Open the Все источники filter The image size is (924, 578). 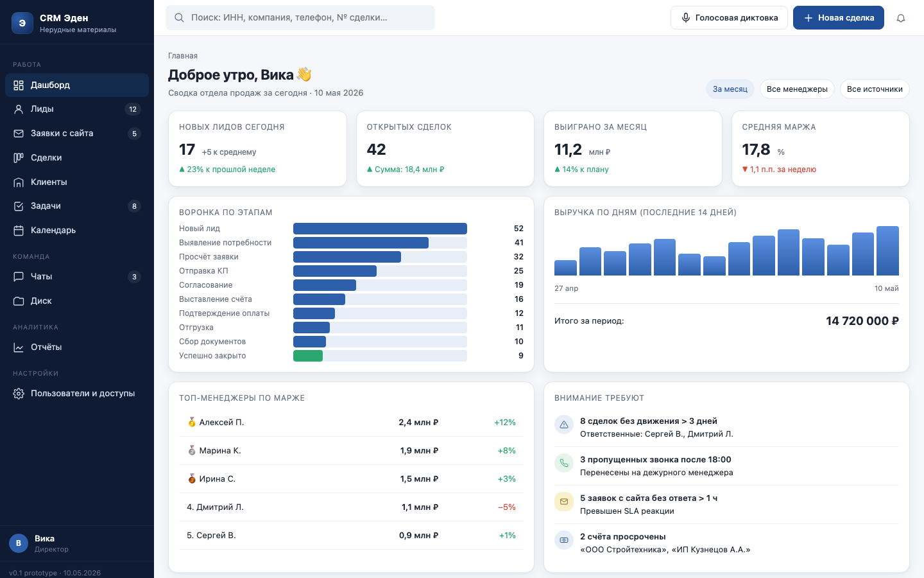tap(875, 89)
